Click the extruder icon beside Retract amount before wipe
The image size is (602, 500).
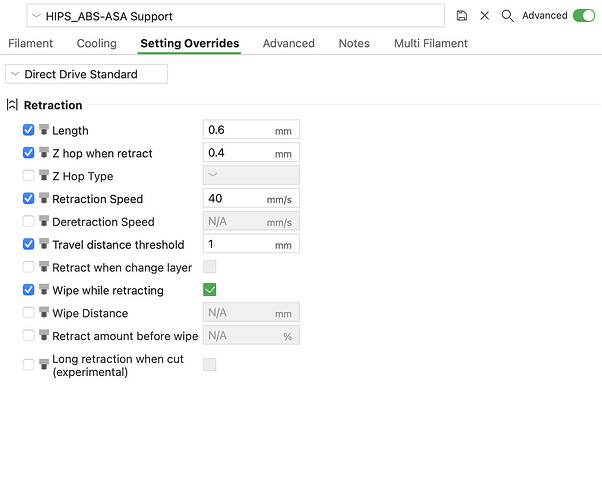[44, 336]
